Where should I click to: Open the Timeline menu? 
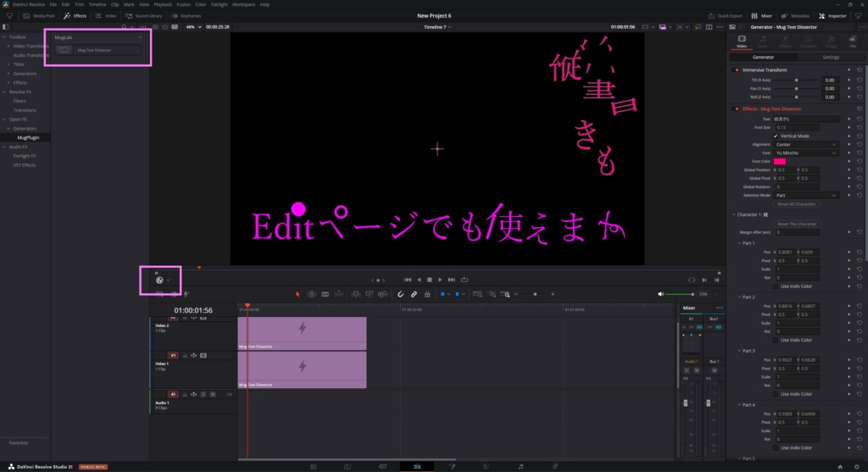(x=97, y=4)
